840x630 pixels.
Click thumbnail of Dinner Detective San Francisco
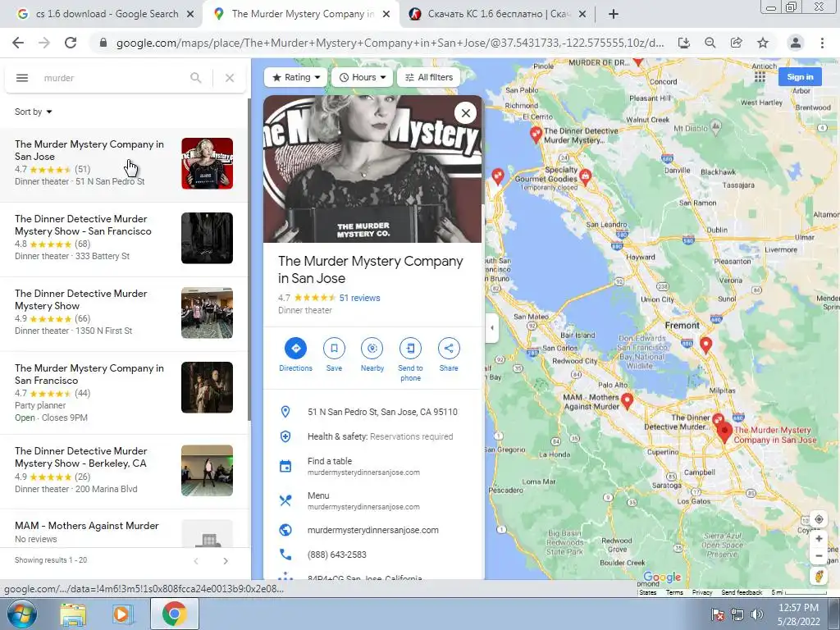207,238
